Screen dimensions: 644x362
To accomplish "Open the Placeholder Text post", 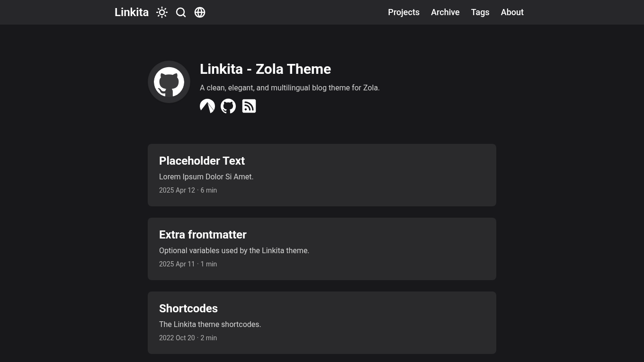I will (202, 161).
